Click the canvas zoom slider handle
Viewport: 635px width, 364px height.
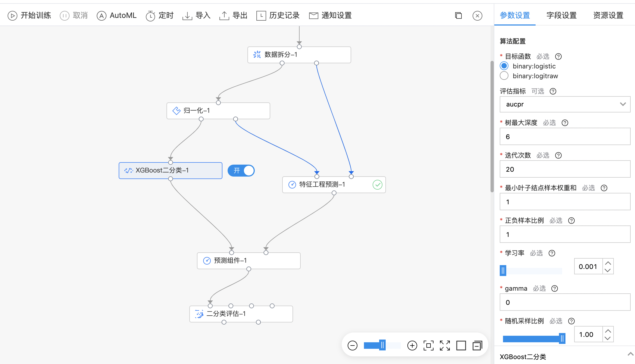pos(382,346)
